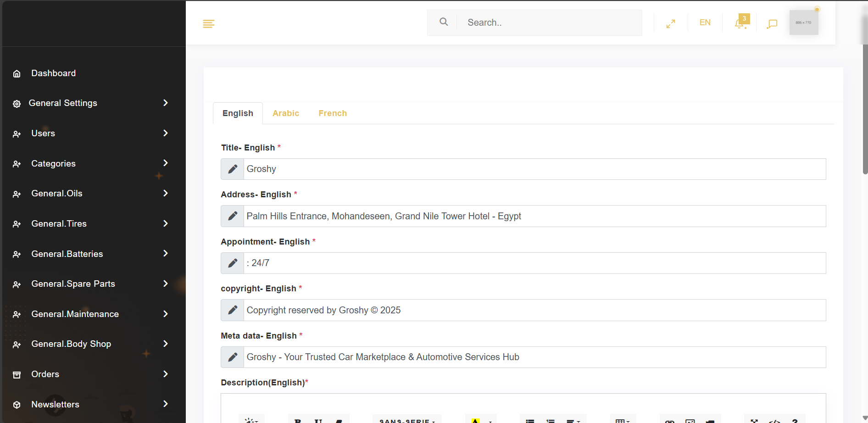Toggle the sidebar hamburger menu icon
868x423 pixels.
[209, 23]
